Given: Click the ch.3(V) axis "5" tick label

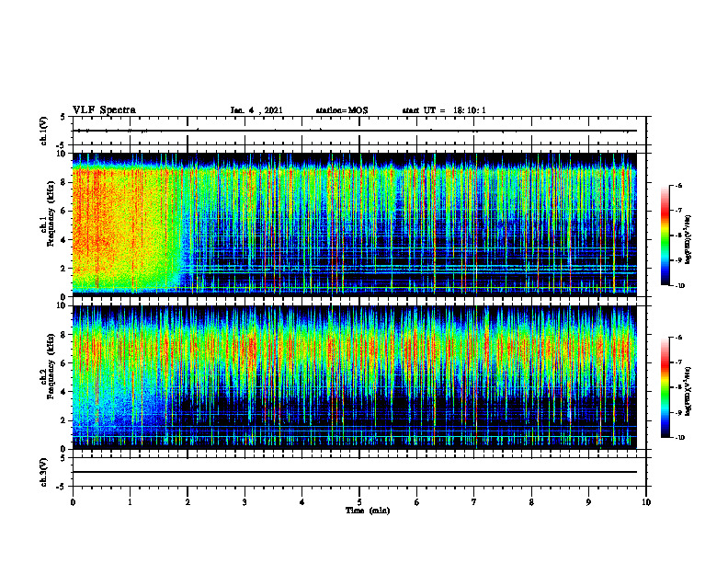Looking at the screenshot, I should [63, 458].
